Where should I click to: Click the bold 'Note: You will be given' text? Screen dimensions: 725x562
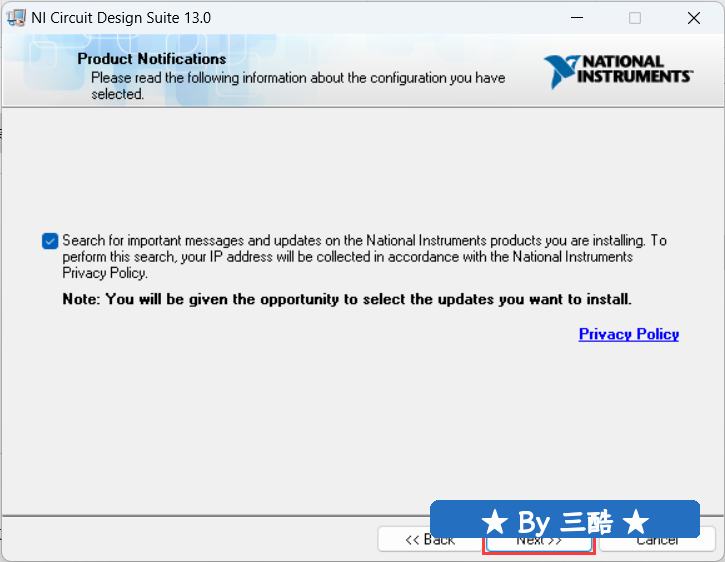(347, 299)
